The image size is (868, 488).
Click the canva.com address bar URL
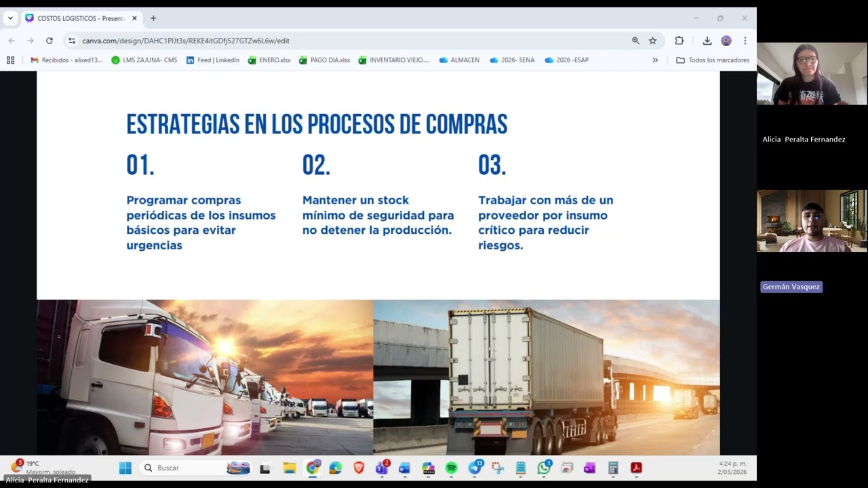point(186,41)
